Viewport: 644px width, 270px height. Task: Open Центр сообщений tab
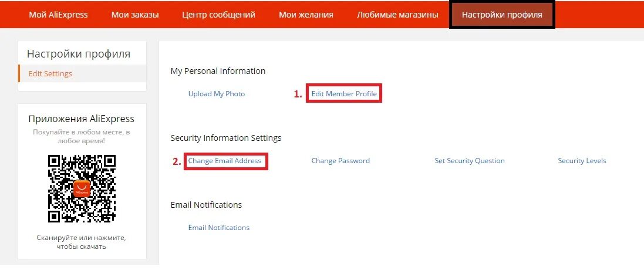point(218,15)
